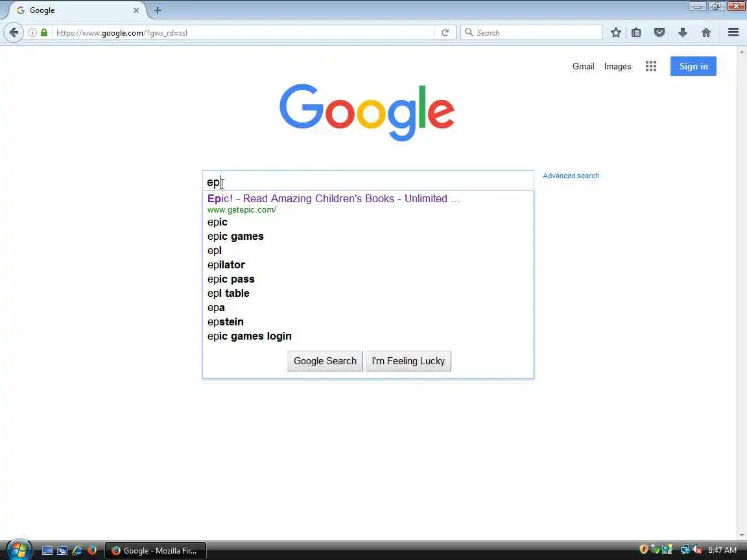747x560 pixels.
Task: Launch Firefox from quick launch
Action: pos(92,550)
